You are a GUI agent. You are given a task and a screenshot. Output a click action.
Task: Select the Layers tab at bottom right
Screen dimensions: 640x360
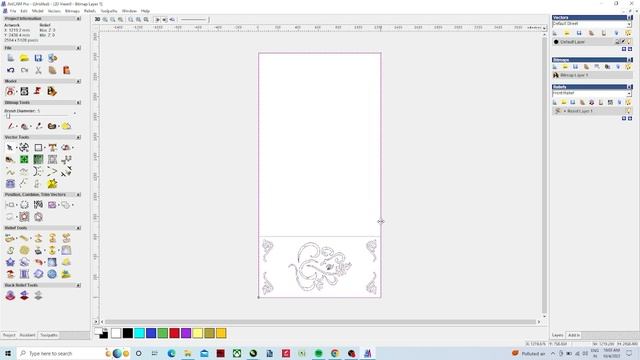(558, 335)
